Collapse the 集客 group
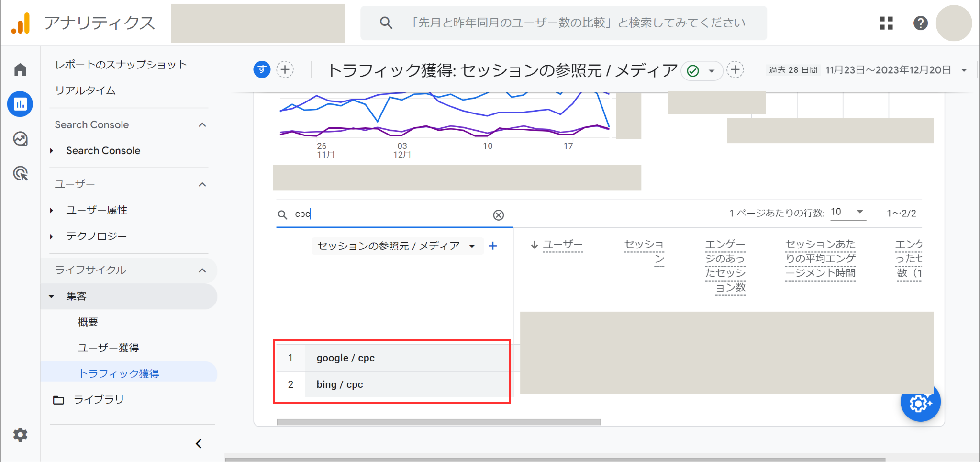The width and height of the screenshot is (980, 462). click(x=52, y=296)
